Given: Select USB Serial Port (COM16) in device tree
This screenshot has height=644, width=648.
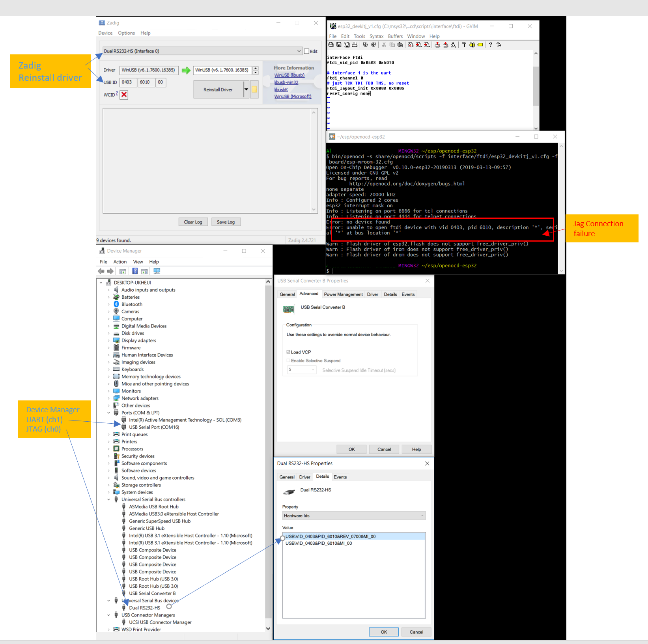Looking at the screenshot, I should (154, 427).
